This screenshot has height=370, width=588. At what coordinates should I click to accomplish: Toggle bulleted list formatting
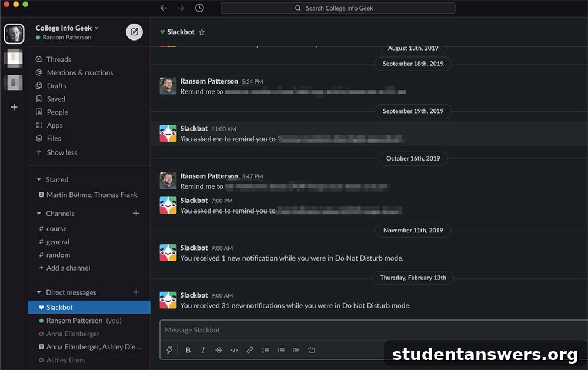281,350
